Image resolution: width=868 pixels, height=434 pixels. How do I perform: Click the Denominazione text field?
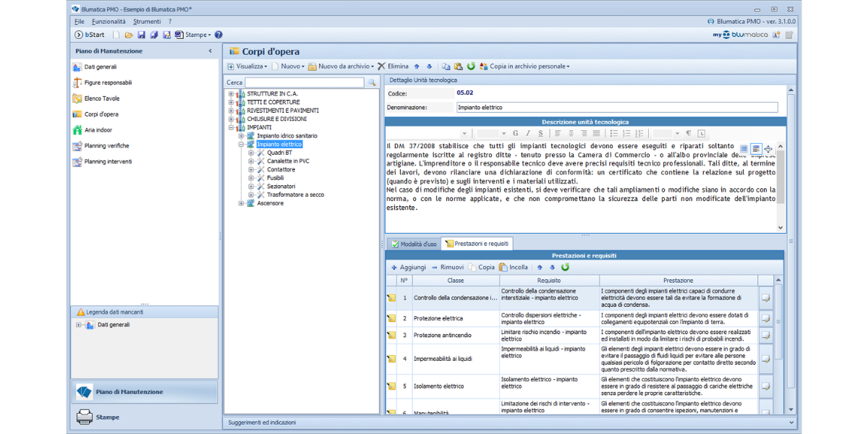click(616, 108)
